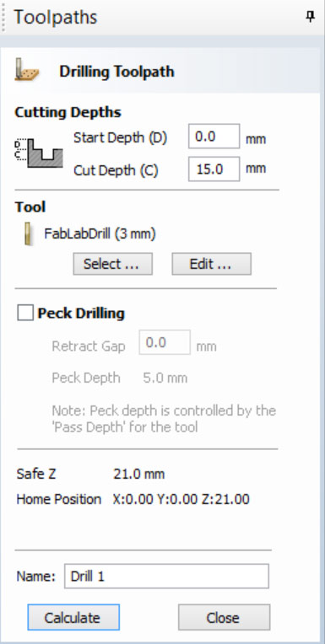Click the FabLabDrill (3 mm) tool name
Screen dimensions: 325x644
click(100, 234)
